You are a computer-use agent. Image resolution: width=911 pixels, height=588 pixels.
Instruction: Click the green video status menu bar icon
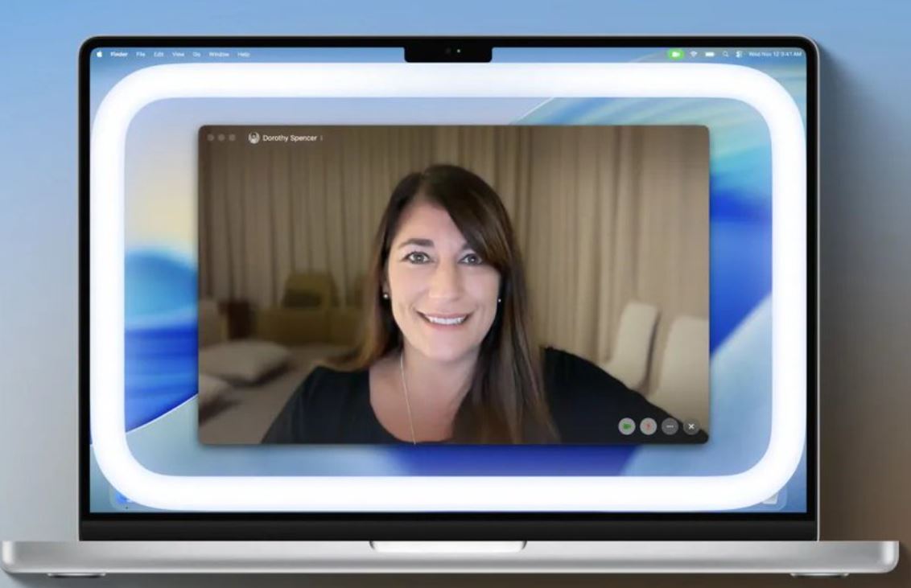pos(675,54)
